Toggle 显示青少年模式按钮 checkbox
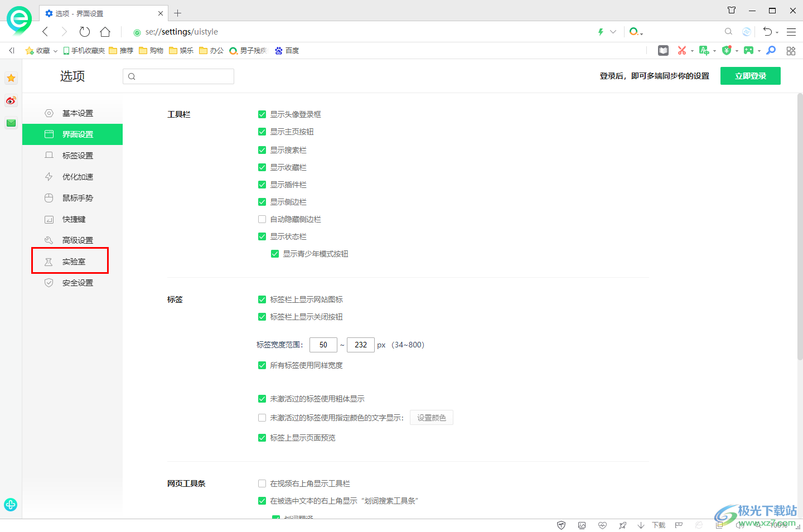This screenshot has width=803, height=532. coord(275,254)
